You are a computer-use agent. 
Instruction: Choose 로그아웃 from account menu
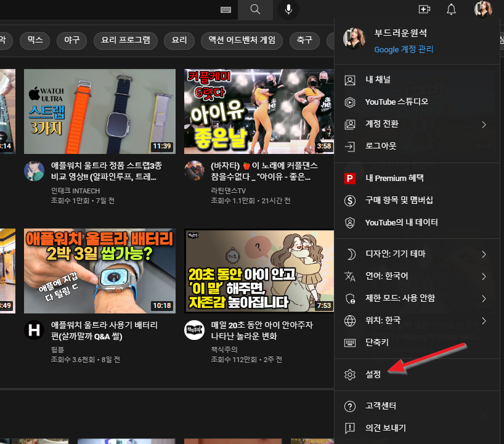point(417,147)
